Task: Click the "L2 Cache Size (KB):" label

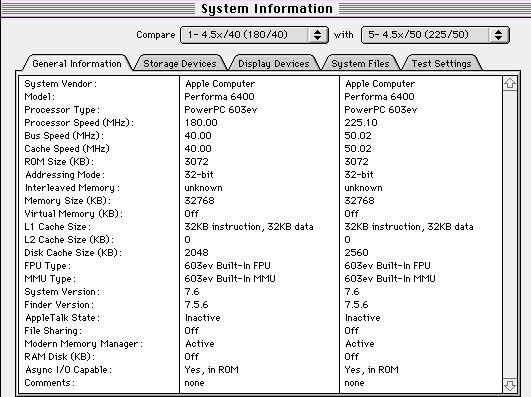Action: [x=69, y=239]
